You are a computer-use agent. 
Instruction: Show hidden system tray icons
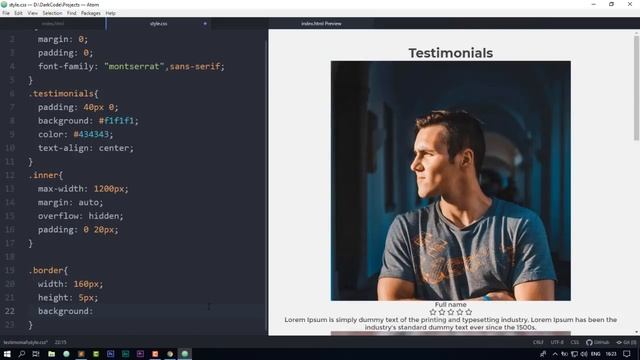point(555,354)
